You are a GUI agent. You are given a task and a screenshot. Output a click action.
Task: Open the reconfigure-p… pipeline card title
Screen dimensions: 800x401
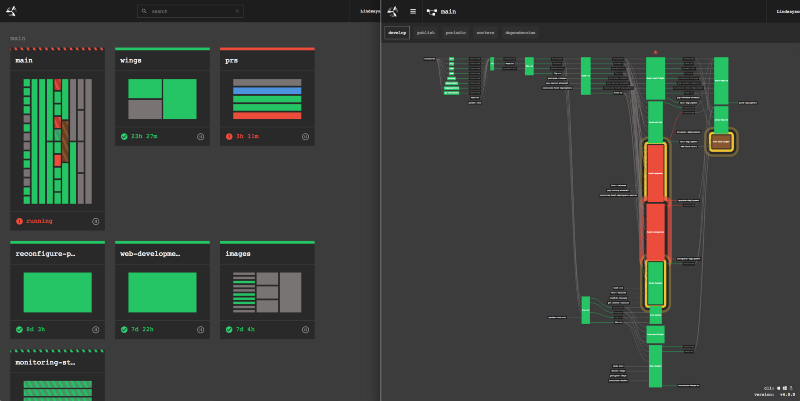coord(45,254)
